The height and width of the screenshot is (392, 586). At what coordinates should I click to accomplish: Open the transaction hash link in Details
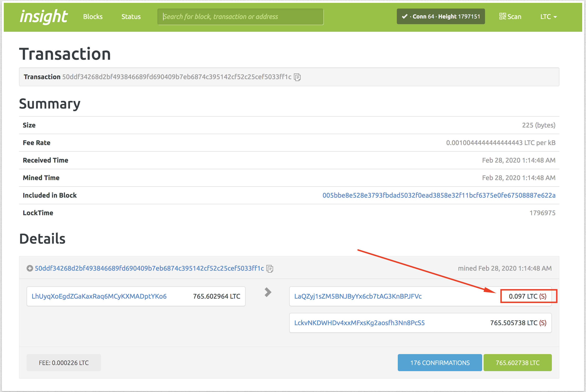click(149, 269)
